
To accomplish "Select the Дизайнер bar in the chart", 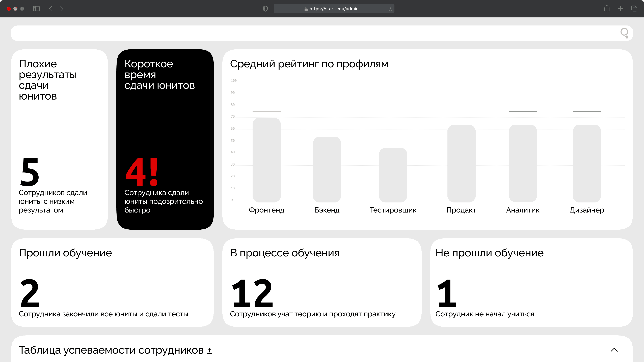I will 587,163.
